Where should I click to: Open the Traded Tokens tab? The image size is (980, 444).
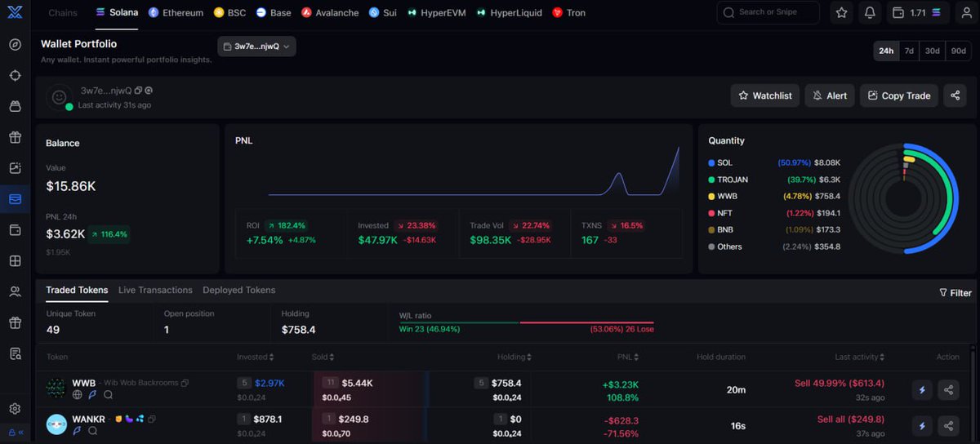(x=77, y=290)
